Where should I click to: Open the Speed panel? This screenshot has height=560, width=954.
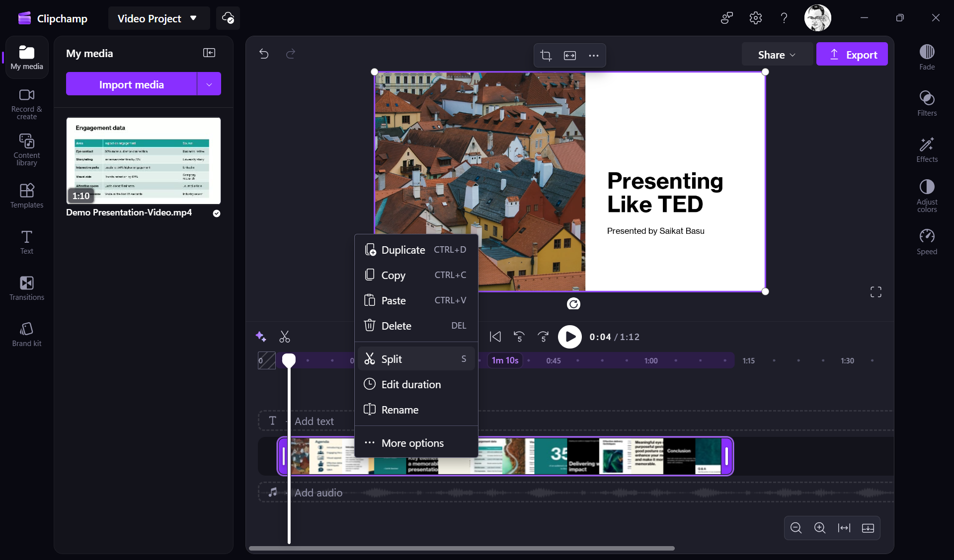click(927, 242)
